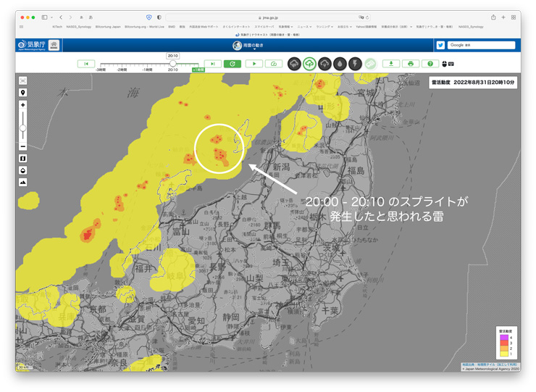
Task: Click the zoom in plus button
Action: coord(23,106)
